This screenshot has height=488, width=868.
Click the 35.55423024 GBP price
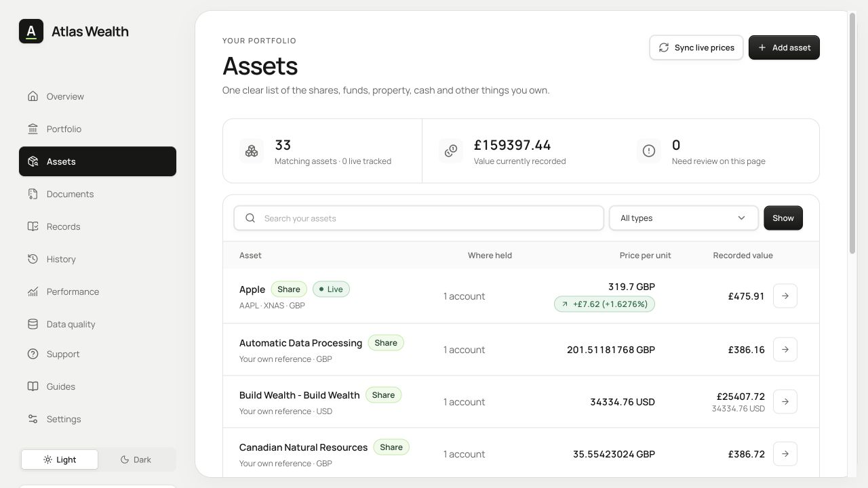614,454
